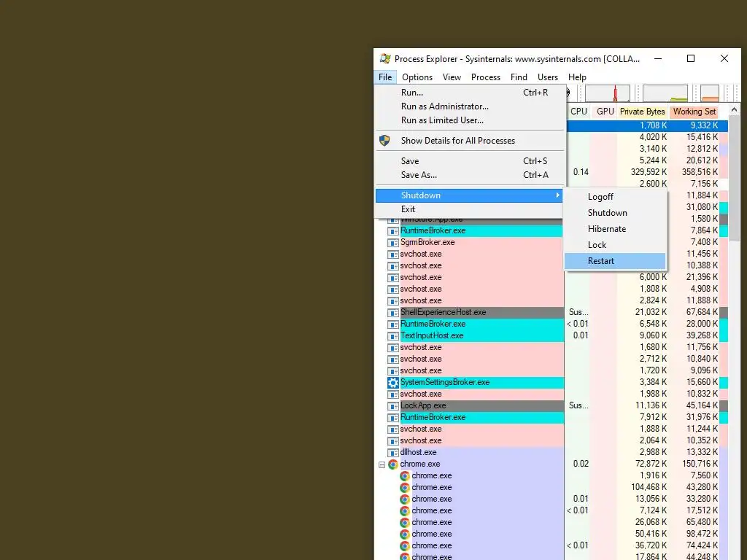Select the highlighted 1,708 K row
747x560 pixels.
pos(648,125)
